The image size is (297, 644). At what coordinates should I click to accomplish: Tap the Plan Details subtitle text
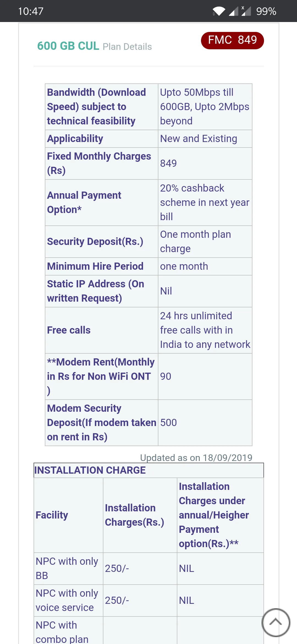pos(127,47)
